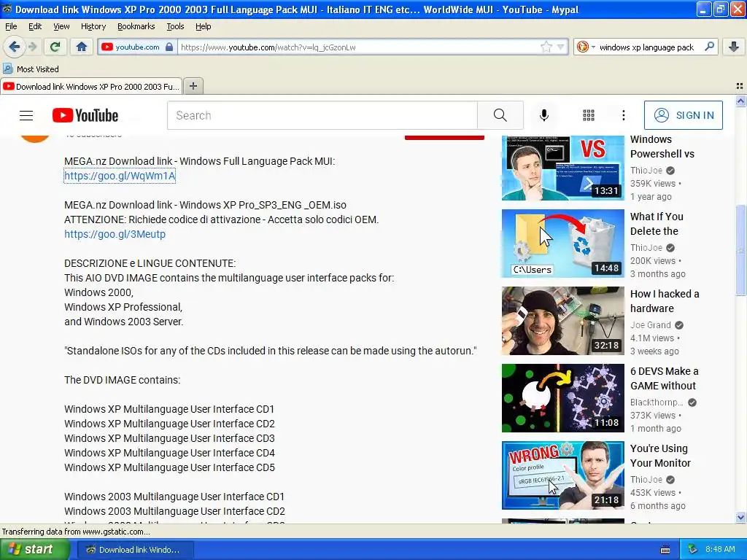Open the 32:18 hardware hack thumbnail
The height and width of the screenshot is (560, 747).
(562, 321)
